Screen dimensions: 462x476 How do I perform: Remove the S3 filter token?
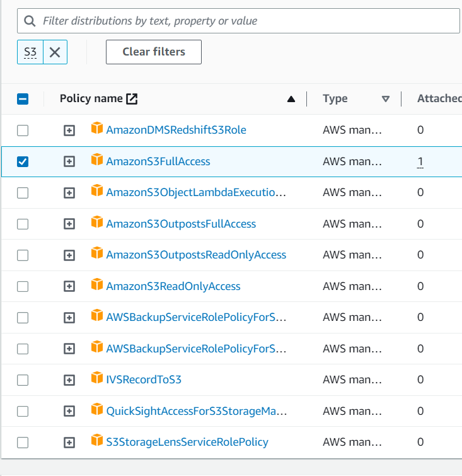[55, 52]
